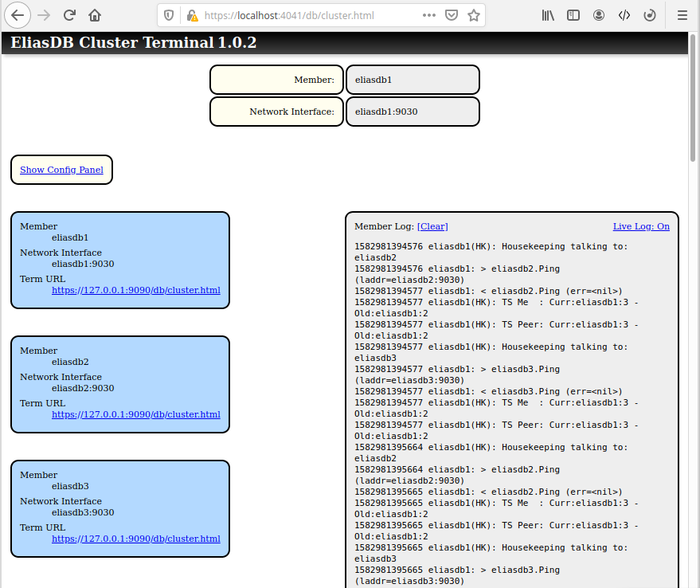Open the eliasdb3 Term URL link
This screenshot has width=700, height=588.
pyautogui.click(x=135, y=539)
